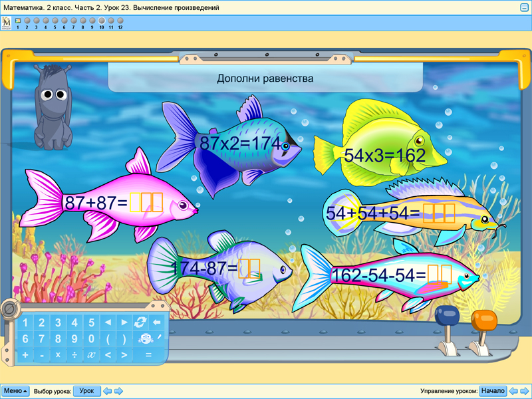This screenshot has height=399, width=532.
Task: Go to step 12 circle
Action: point(120,21)
